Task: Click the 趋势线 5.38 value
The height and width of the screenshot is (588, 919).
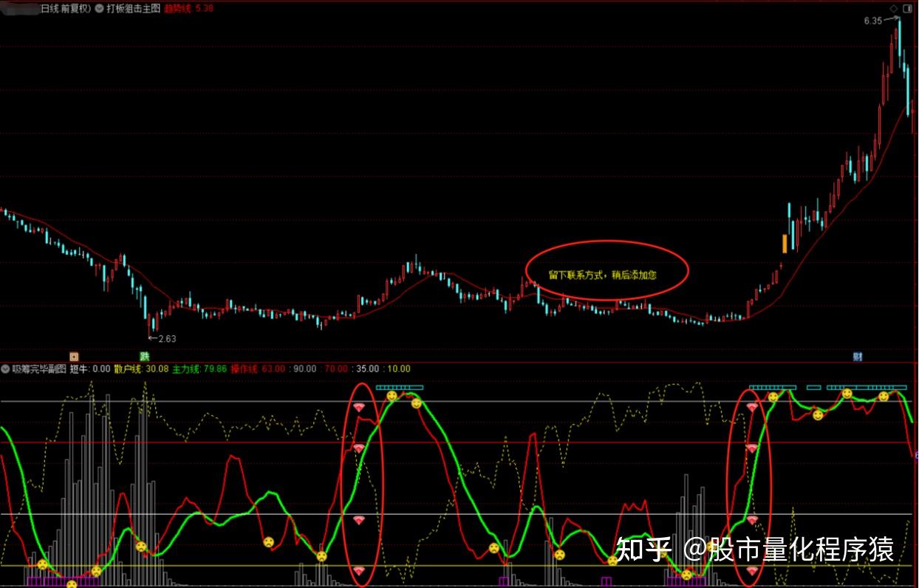Action: (188, 9)
